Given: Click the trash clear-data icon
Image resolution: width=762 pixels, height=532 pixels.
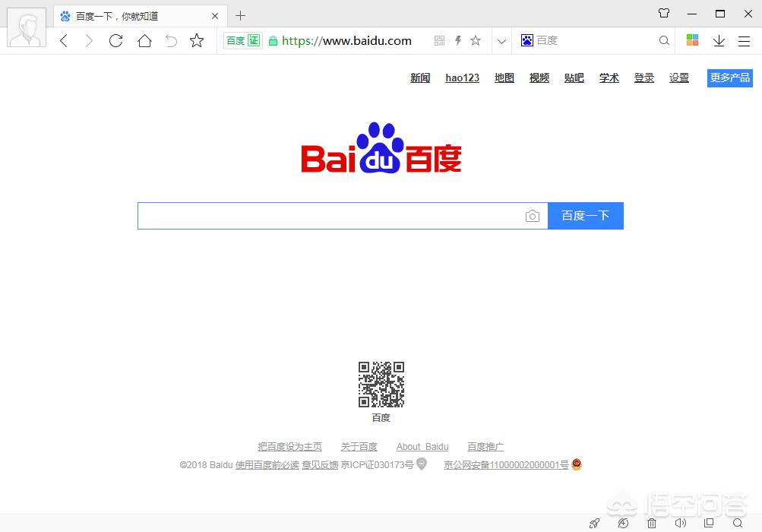Looking at the screenshot, I should click(652, 524).
